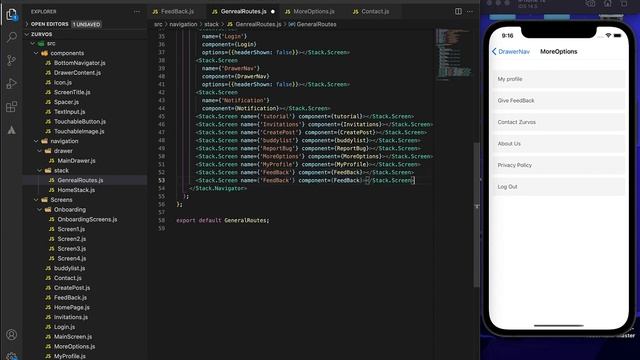The width and height of the screenshot is (640, 360).
Task: Open Screen3.js file
Action: [71, 249]
